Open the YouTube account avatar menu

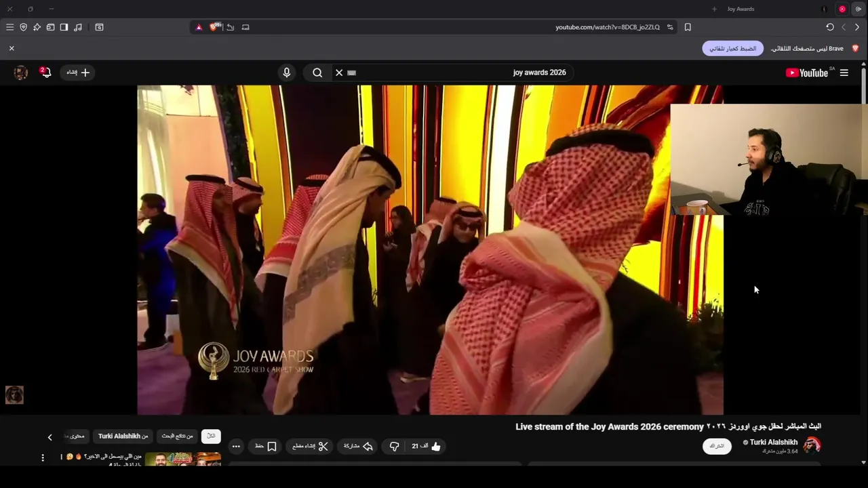[x=21, y=73]
